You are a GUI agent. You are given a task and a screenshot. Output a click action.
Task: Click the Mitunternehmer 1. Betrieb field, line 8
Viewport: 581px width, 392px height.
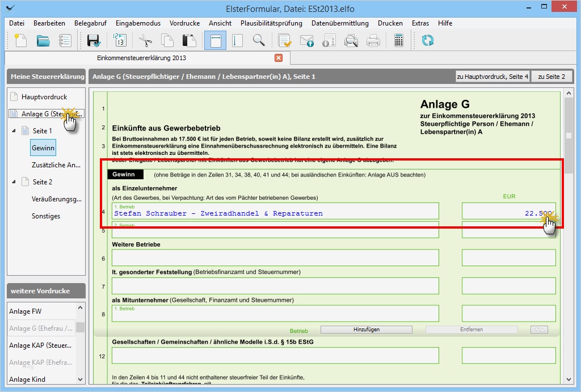coord(275,314)
